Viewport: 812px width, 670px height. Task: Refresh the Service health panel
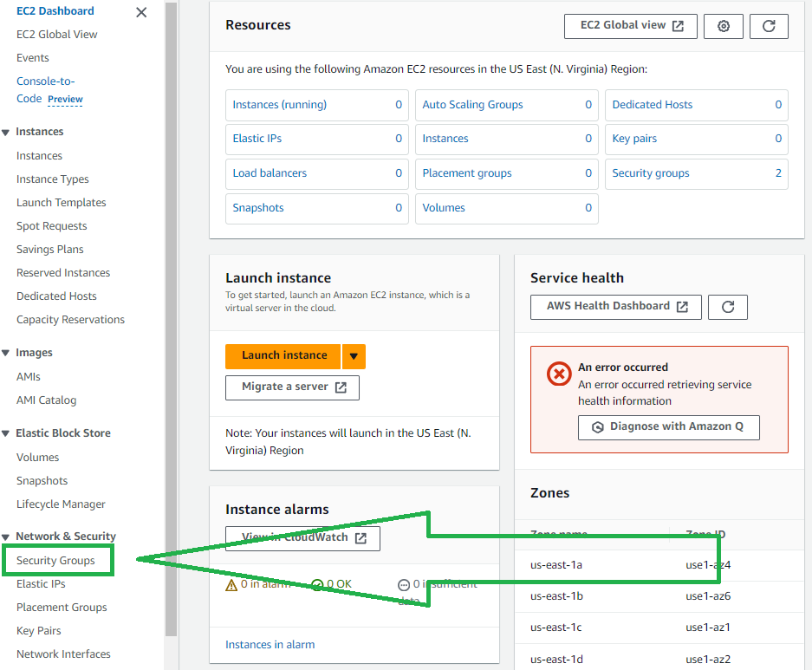(728, 307)
